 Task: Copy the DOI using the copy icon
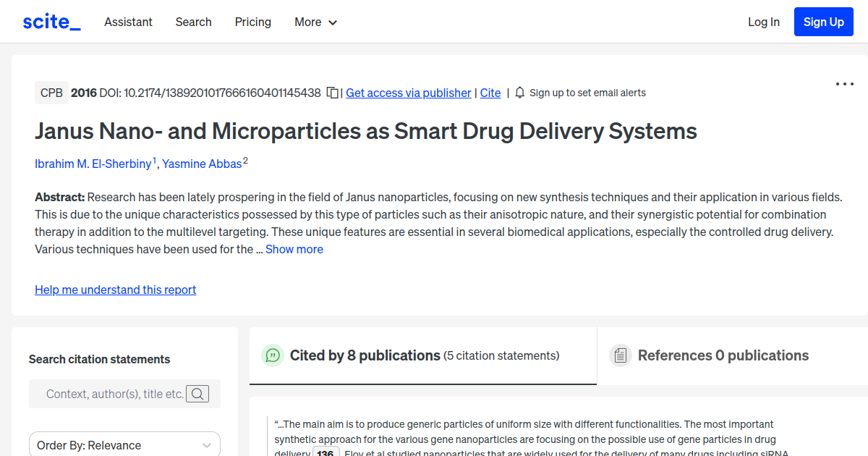pyautogui.click(x=331, y=93)
